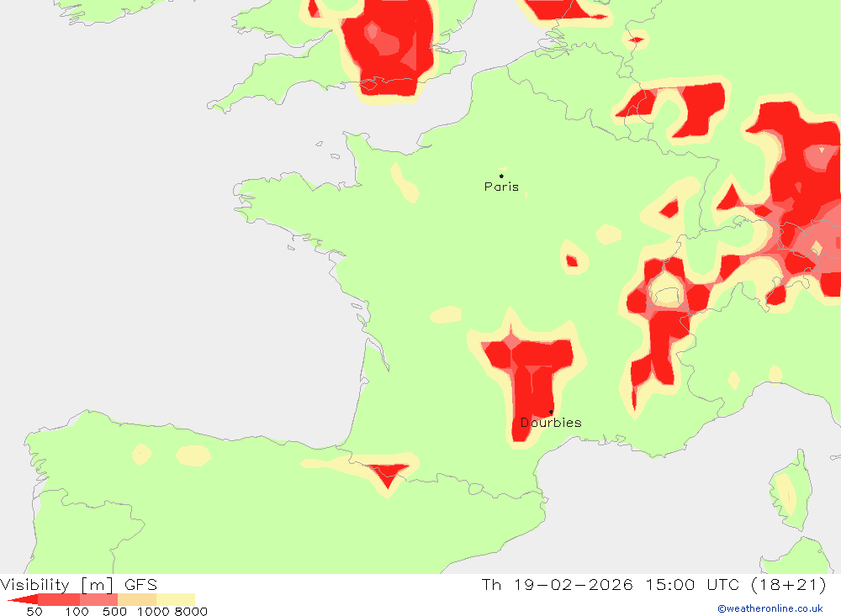This screenshot has width=841, height=616.
Task: Click the Dourbies location label
Action: tap(551, 423)
